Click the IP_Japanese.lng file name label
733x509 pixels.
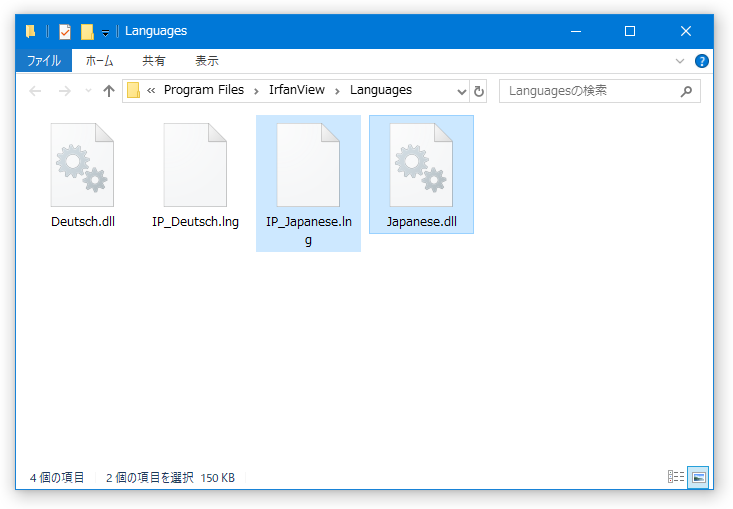tap(309, 230)
